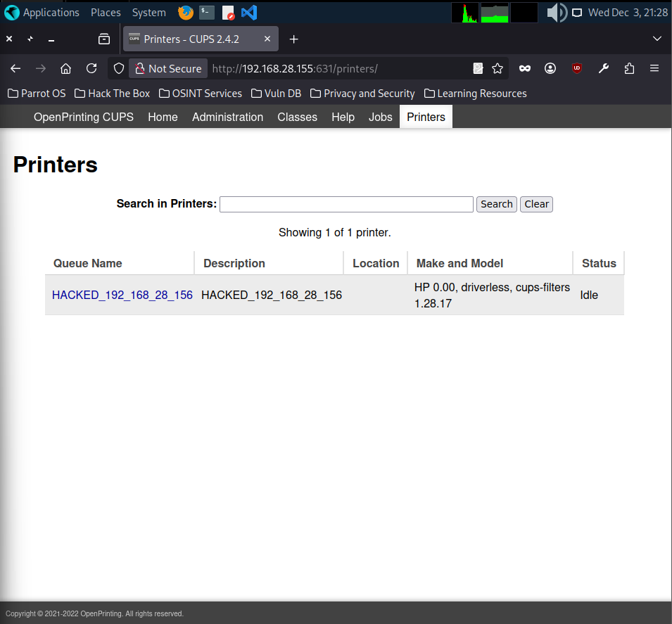672x624 pixels.
Task: Expand the list all tabs chevron
Action: click(657, 39)
